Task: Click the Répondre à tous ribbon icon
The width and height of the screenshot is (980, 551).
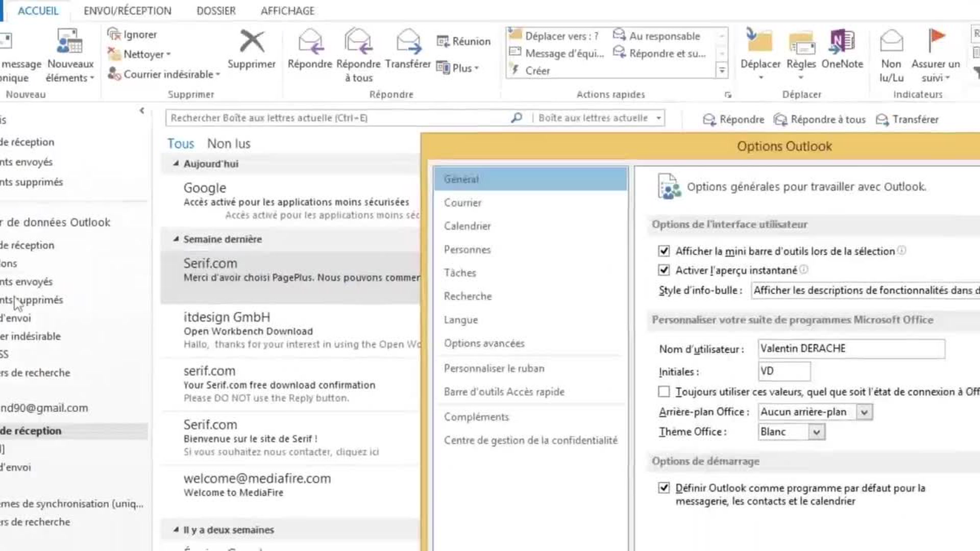Action: click(x=358, y=42)
